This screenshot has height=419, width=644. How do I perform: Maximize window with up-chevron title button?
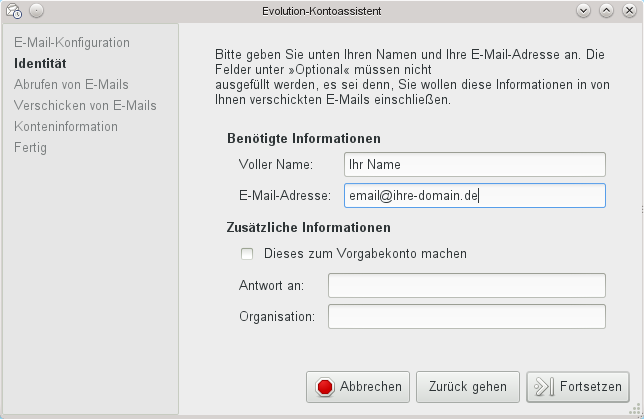606,11
